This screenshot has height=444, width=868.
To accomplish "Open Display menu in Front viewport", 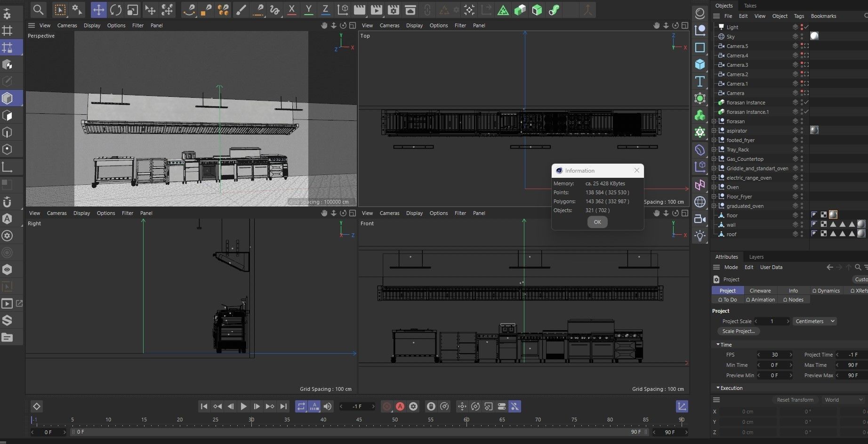I will pos(414,213).
